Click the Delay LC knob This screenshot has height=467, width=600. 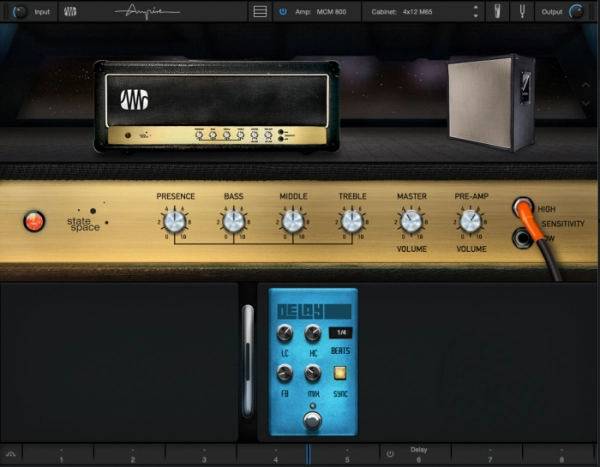click(x=285, y=333)
